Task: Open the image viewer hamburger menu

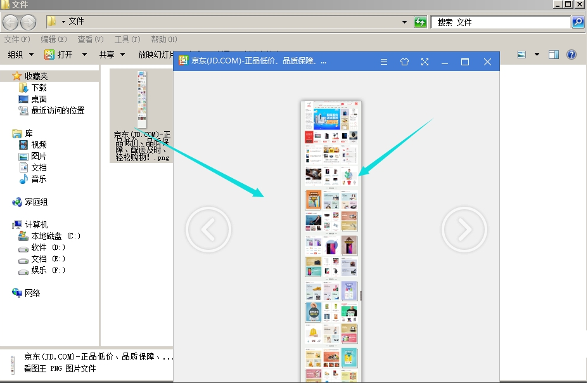Action: coord(383,62)
